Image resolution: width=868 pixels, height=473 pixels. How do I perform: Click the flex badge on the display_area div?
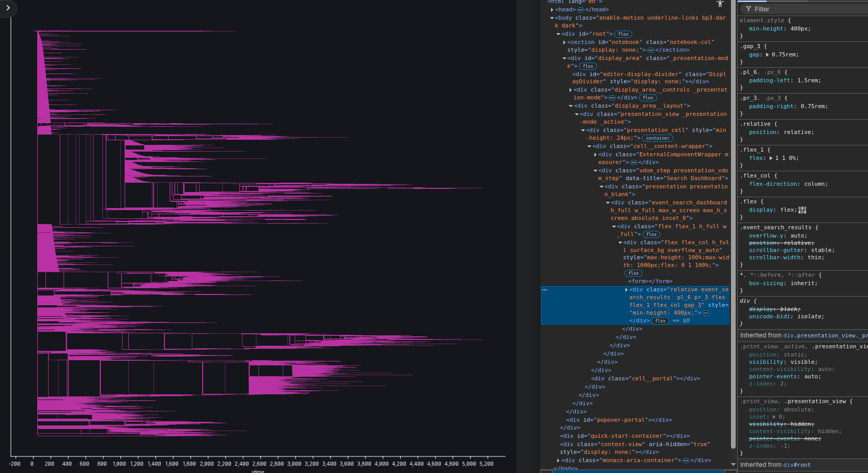point(588,66)
